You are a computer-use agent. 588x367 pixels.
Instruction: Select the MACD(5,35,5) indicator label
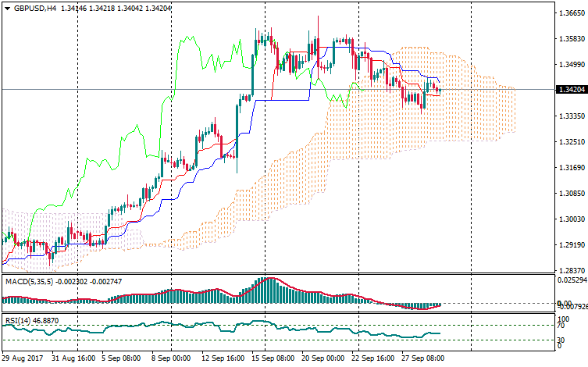coord(30,280)
